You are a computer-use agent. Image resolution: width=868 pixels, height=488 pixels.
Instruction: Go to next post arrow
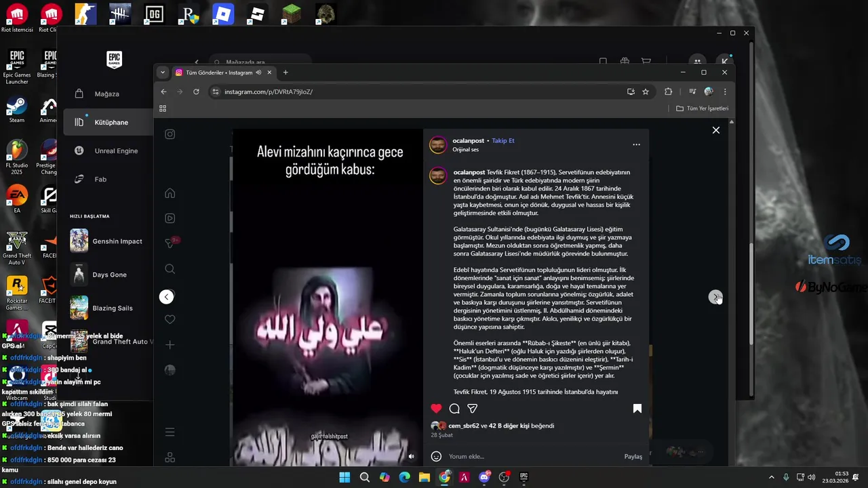715,297
